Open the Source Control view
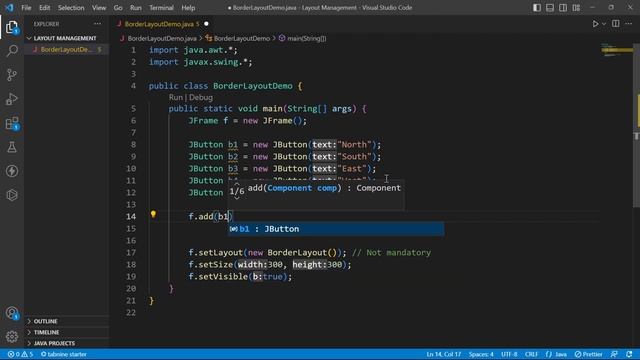Image resolution: width=640 pixels, height=360 pixels. (12, 75)
